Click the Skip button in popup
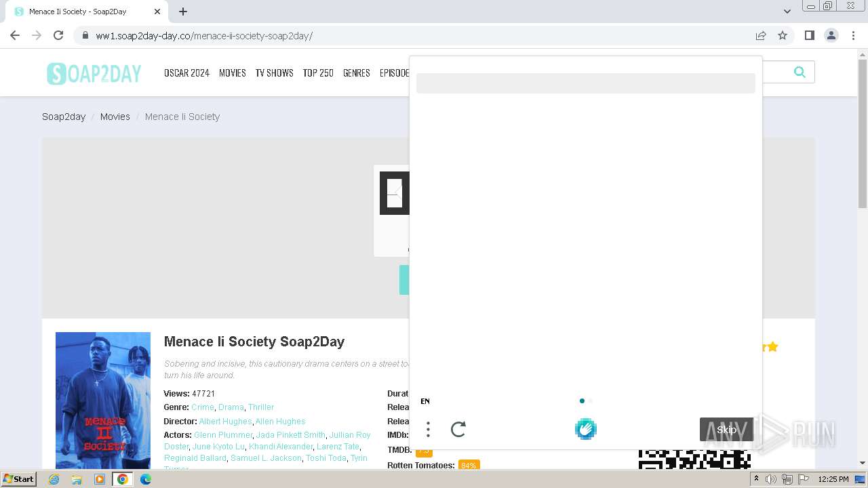Viewport: 868px width, 488px height. click(x=726, y=430)
